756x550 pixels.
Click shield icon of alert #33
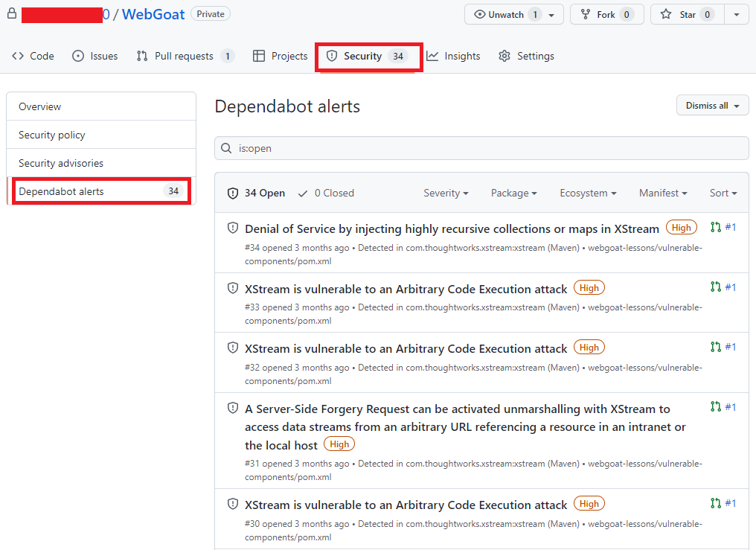coord(233,288)
